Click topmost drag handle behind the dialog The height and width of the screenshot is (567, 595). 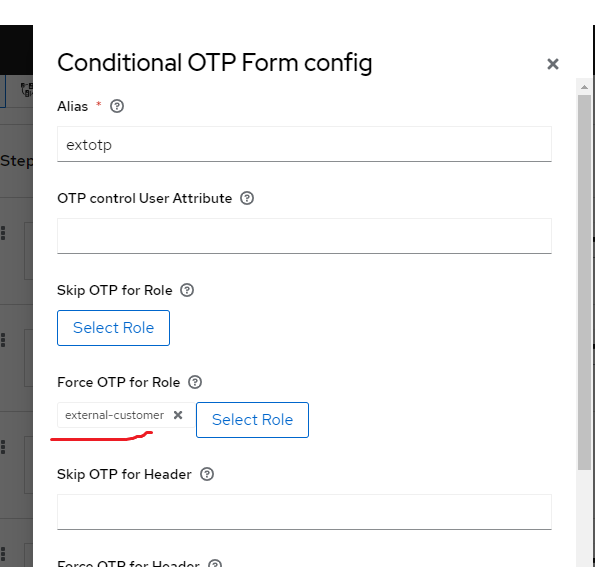click(3, 233)
